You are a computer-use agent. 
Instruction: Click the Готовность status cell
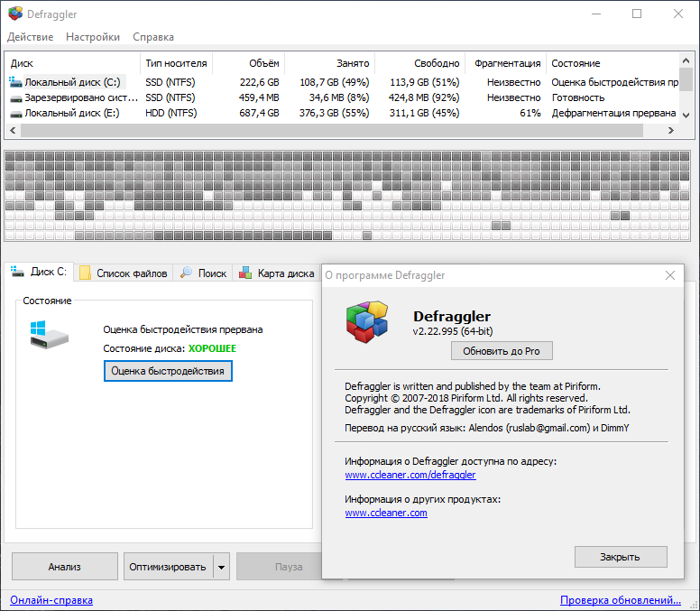coord(578,97)
